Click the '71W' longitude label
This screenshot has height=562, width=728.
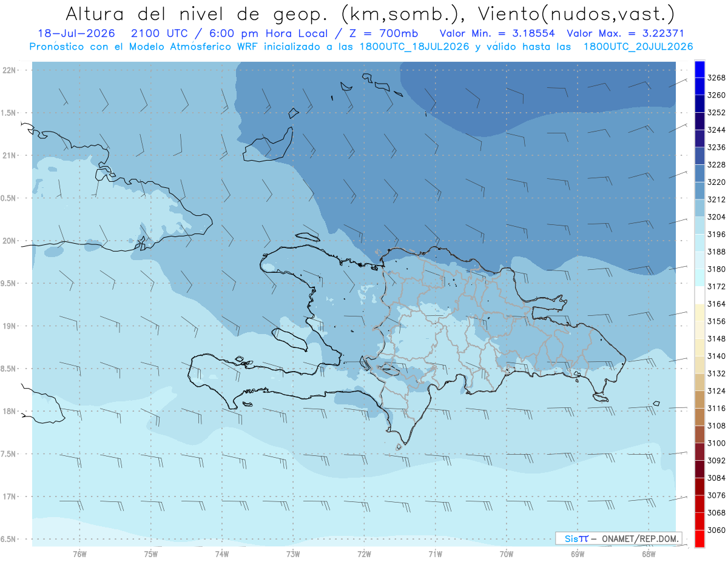[x=436, y=554]
